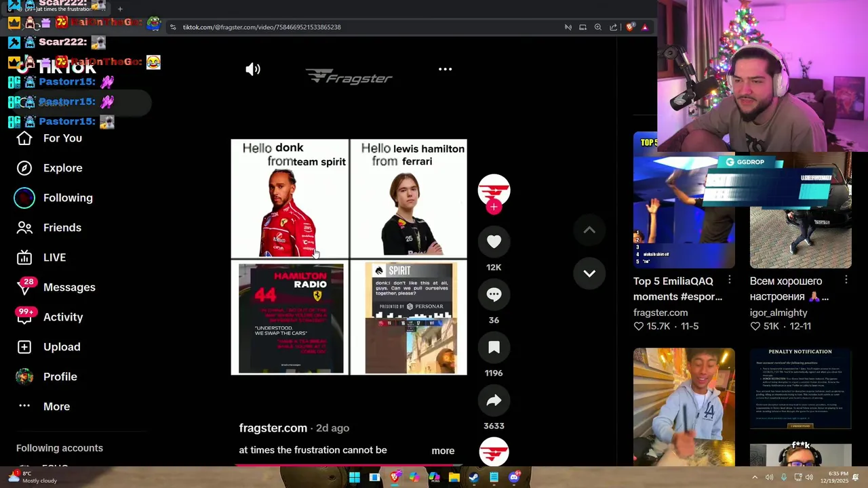This screenshot has width=868, height=488.
Task: Open the Windows Start menu
Action: pyautogui.click(x=355, y=477)
